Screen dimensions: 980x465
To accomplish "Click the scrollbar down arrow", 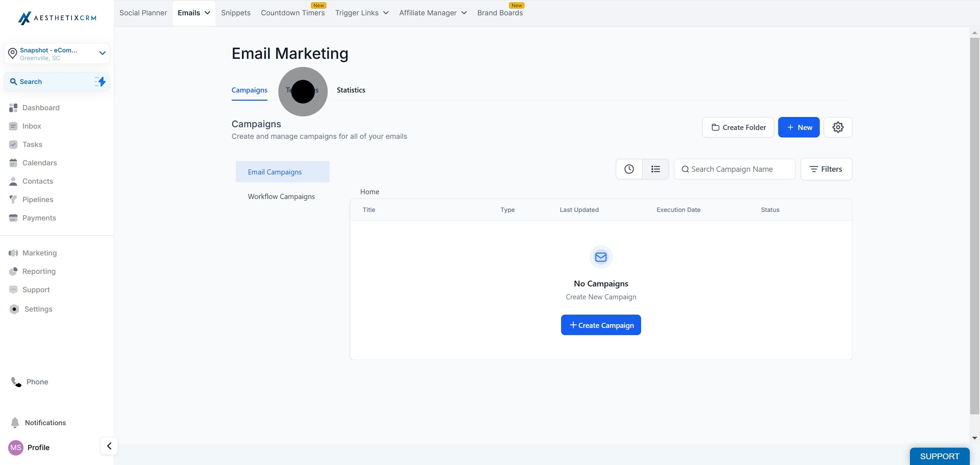I will coord(974,438).
